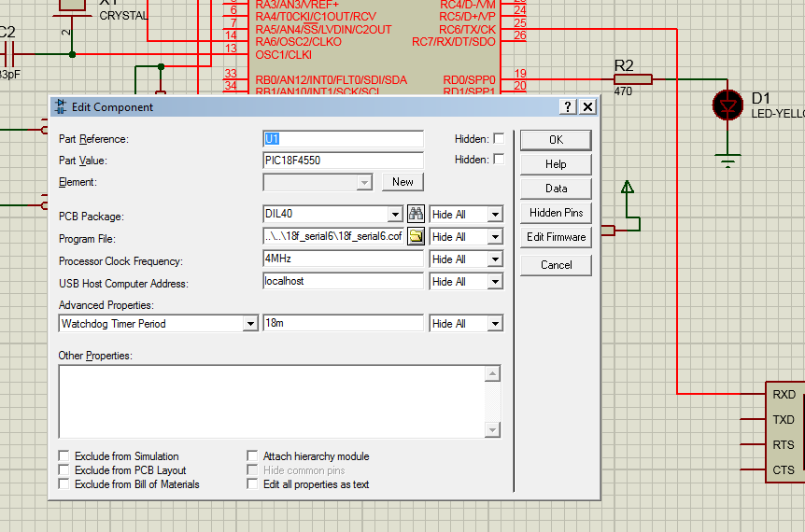The image size is (805, 532).
Task: Close the Edit Component dialog
Action: [587, 106]
